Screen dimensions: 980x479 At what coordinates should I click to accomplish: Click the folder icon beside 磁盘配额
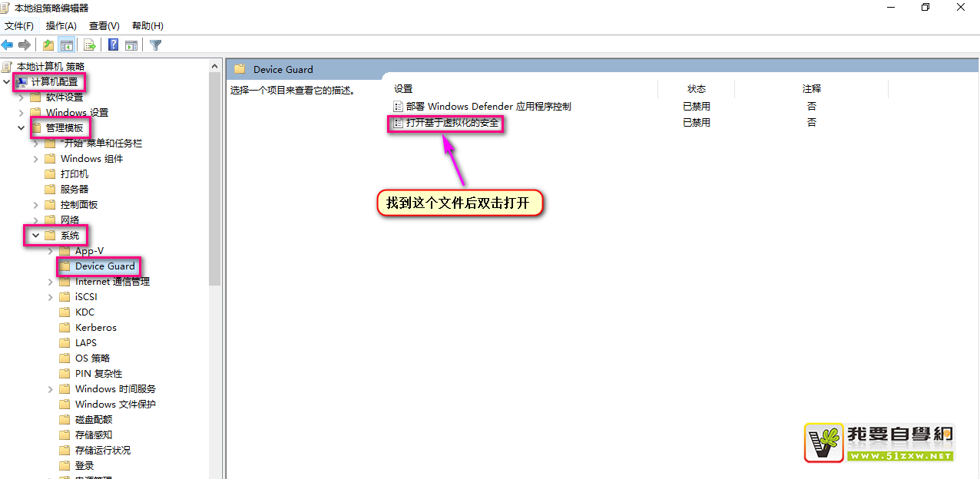65,420
